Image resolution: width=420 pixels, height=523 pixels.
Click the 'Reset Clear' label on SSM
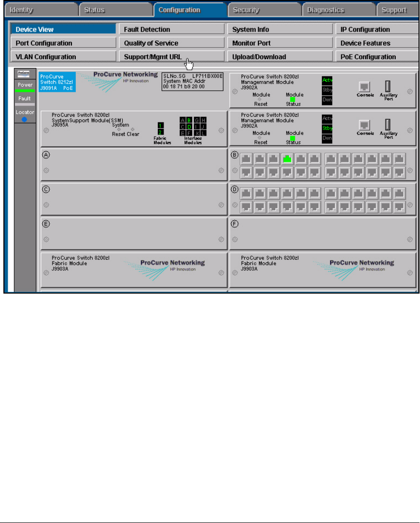coord(125,134)
